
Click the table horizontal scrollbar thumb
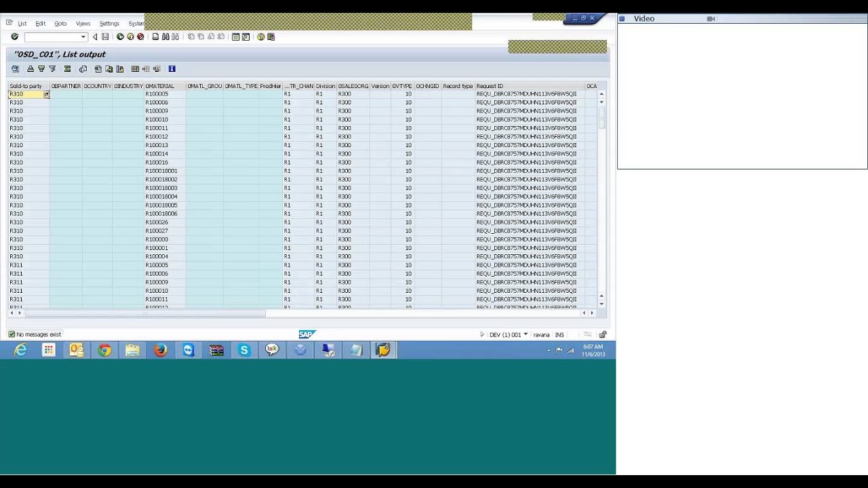[144, 313]
